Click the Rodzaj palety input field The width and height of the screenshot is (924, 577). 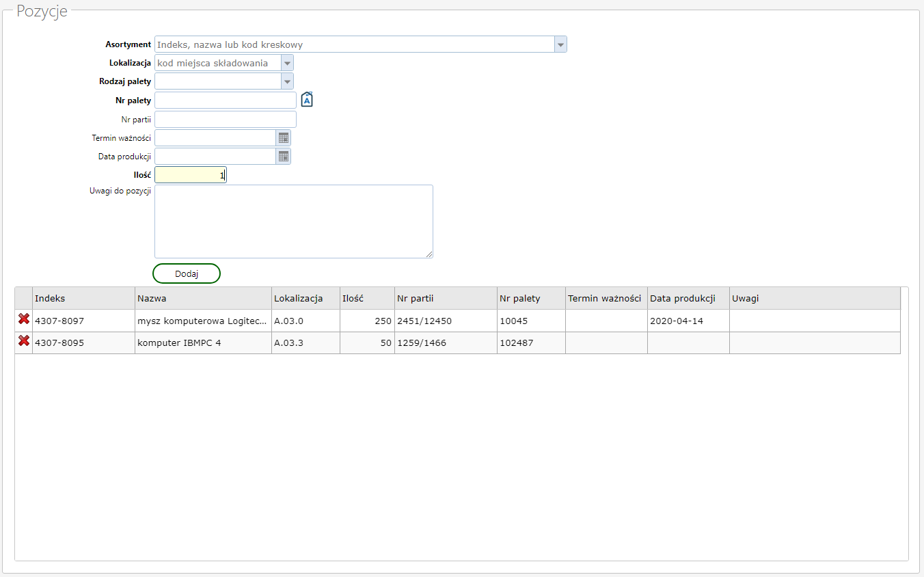click(218, 81)
